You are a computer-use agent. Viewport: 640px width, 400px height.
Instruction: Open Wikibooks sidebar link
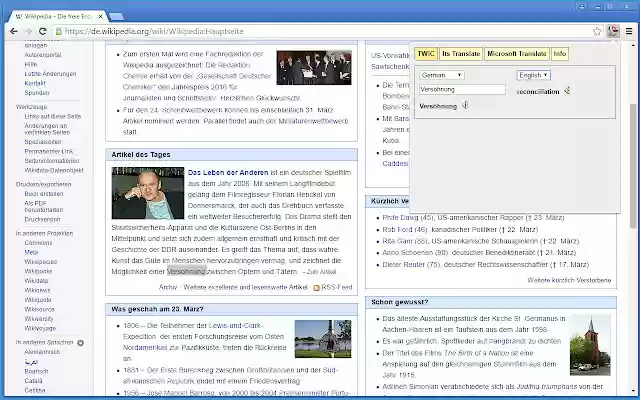(38, 271)
